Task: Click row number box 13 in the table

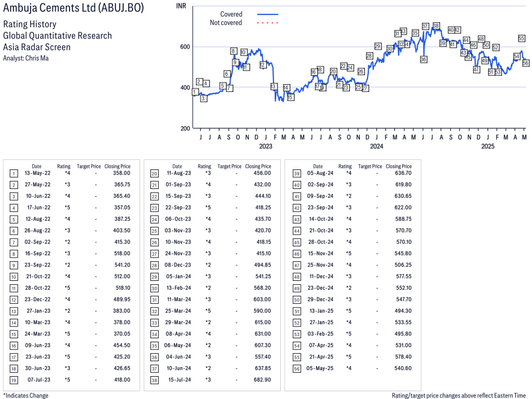Action: 13,312
